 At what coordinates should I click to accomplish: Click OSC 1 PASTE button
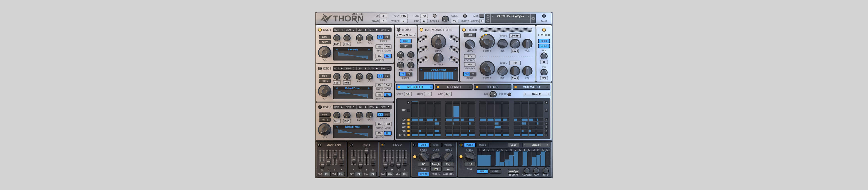pos(325,43)
